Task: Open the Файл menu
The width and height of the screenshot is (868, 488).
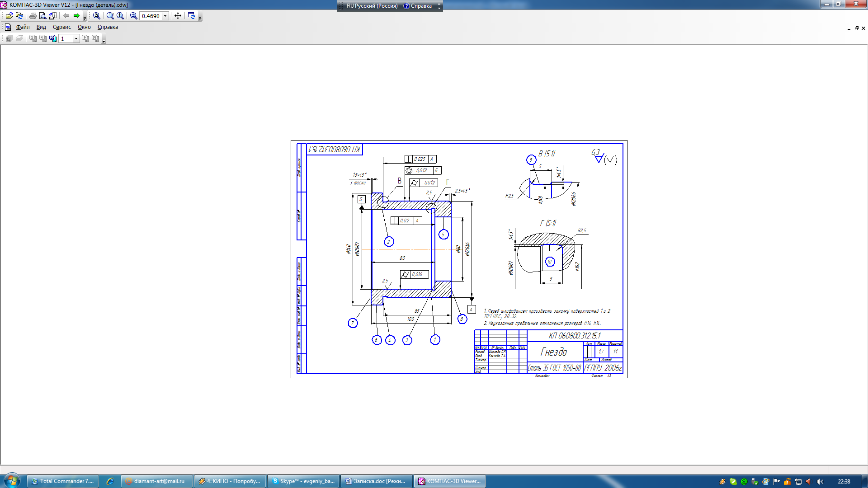Action: point(23,27)
